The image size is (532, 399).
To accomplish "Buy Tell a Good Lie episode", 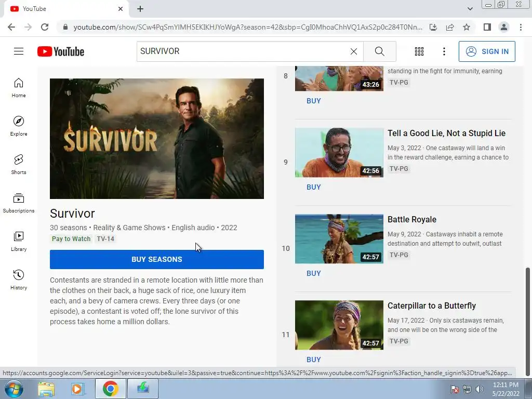I will (313, 187).
